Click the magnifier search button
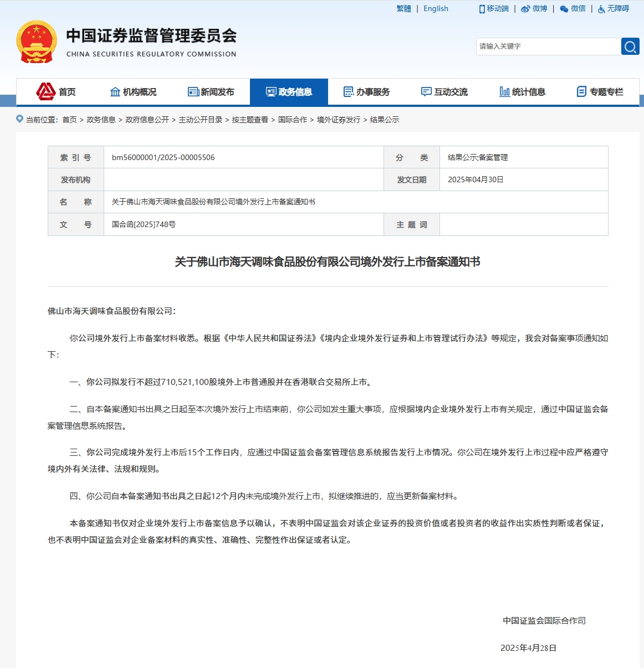 click(630, 47)
